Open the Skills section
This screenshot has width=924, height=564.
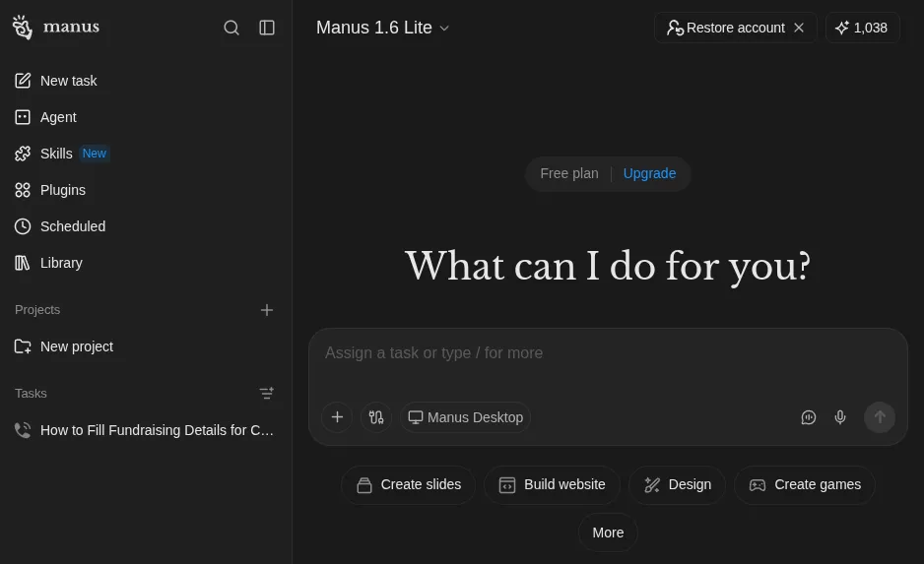[x=146, y=154]
